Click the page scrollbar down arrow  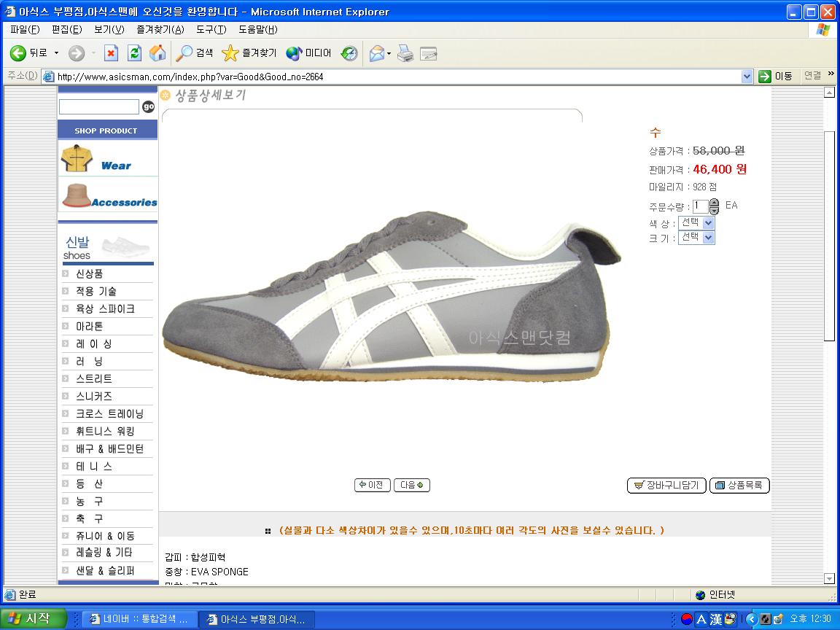coord(829,578)
